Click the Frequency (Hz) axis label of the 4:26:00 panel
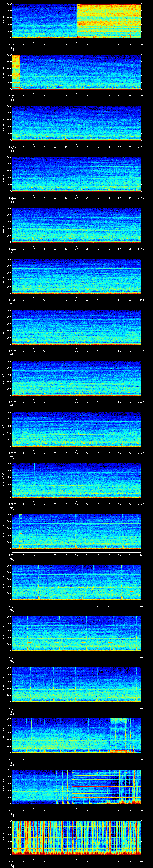 [3, 225]
